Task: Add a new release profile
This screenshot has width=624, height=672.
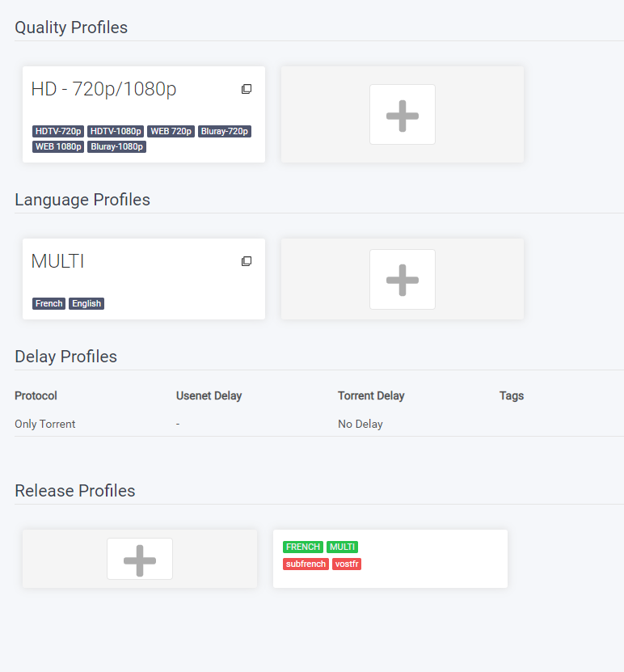Action: click(x=140, y=559)
